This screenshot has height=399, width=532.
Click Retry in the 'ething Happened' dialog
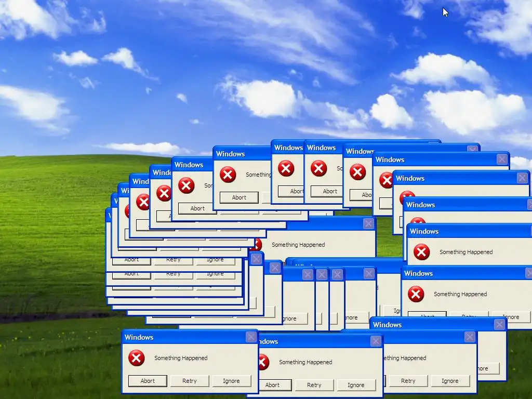(408, 381)
